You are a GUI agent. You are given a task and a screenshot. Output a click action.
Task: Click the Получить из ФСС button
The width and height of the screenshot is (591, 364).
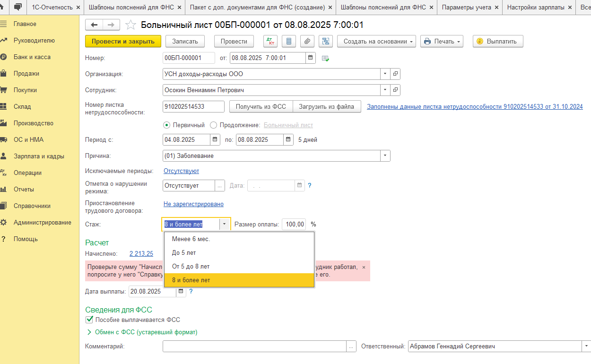click(x=261, y=106)
